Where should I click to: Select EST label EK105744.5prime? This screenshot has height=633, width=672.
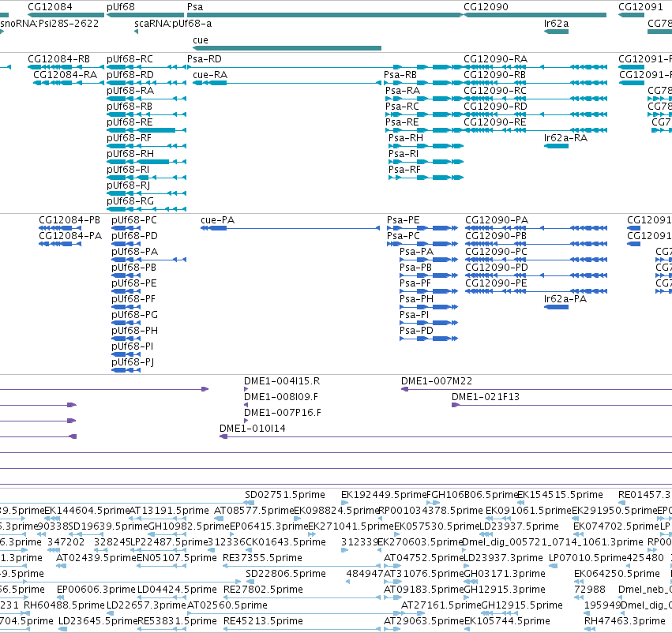tap(508, 620)
